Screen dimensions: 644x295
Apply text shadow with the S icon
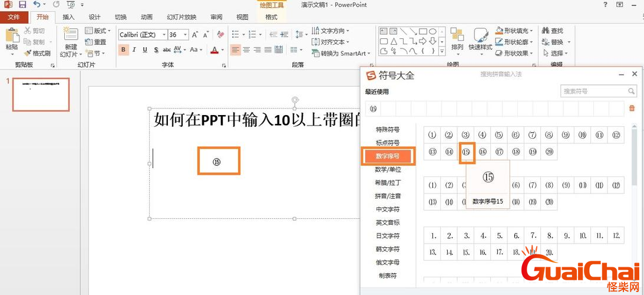tap(156, 50)
